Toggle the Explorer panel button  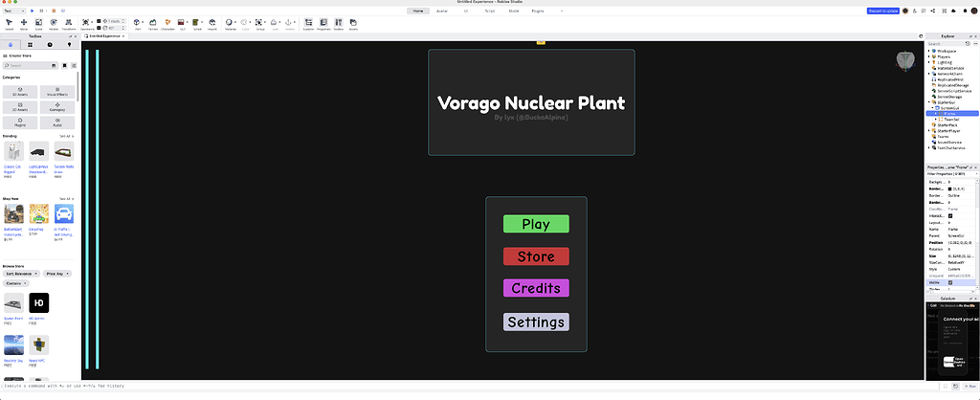click(308, 24)
